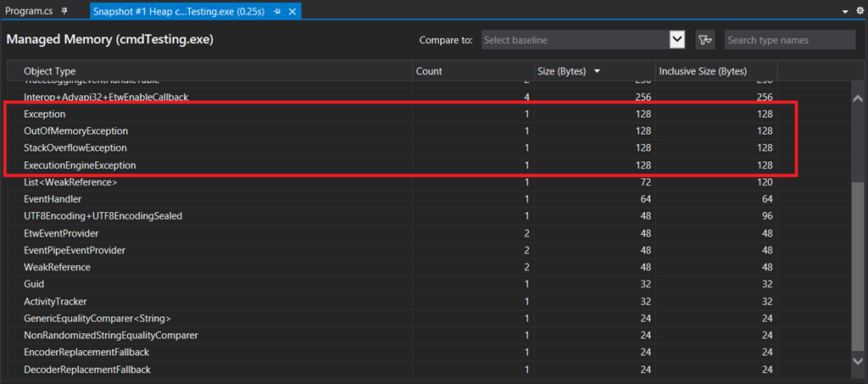Click inclusive size 120 of List<WeakReference>

[x=765, y=182]
